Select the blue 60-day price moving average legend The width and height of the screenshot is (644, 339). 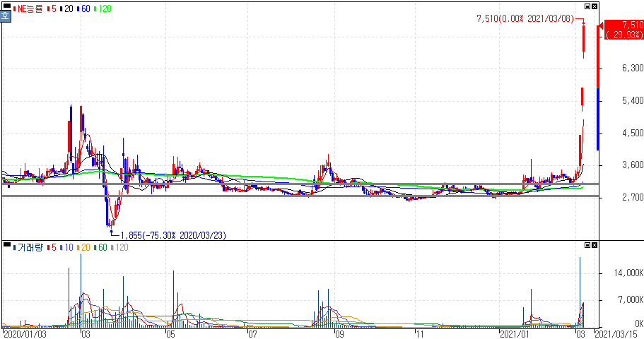click(83, 8)
